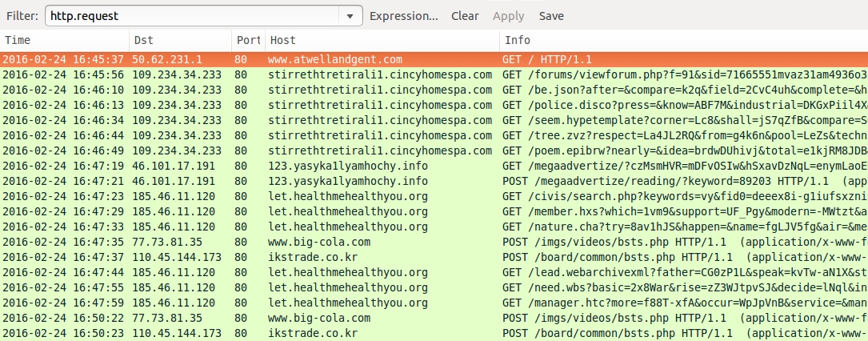Screen dimensions: 868x341
Task: Select the 16:45:56 viewforum.php request row
Action: point(432,74)
